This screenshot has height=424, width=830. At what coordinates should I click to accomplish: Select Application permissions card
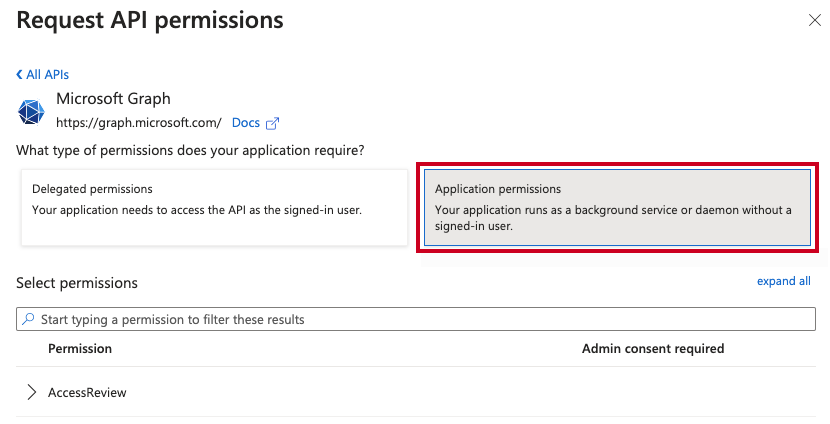tap(617, 208)
